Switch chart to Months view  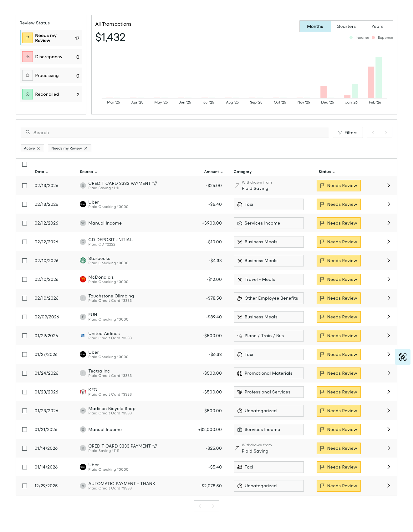tap(315, 26)
